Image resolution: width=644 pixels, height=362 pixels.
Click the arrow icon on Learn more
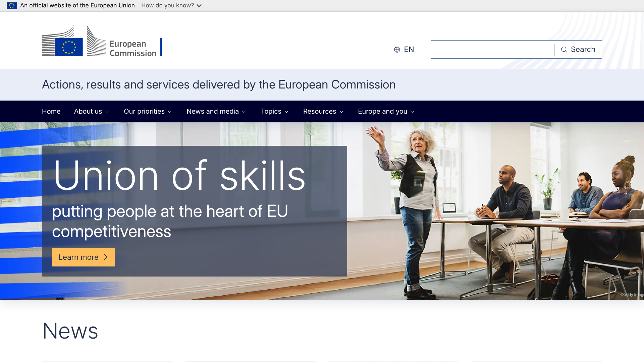coord(106,257)
